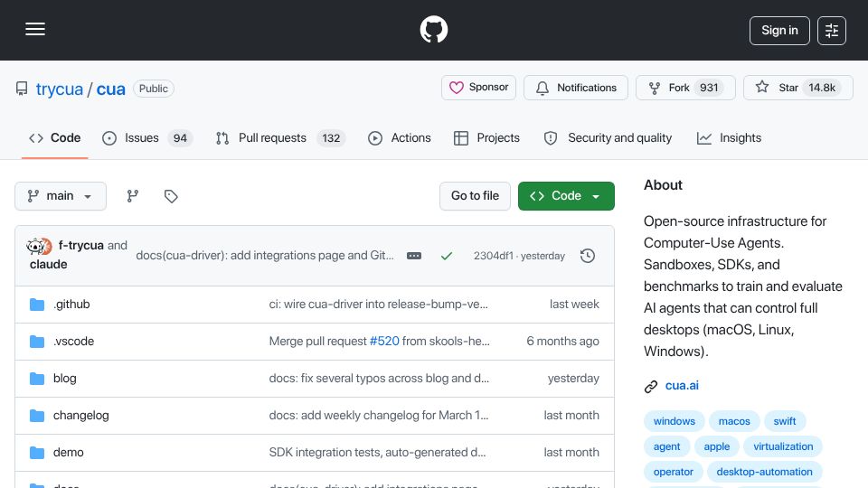Click the About heading
The image size is (868, 488).
point(663,185)
